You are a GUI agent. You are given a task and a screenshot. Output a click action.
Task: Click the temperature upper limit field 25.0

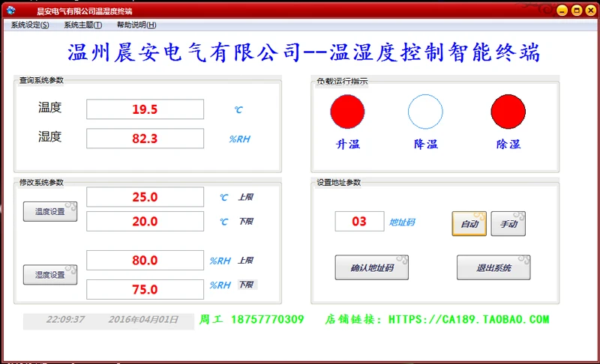coord(145,197)
